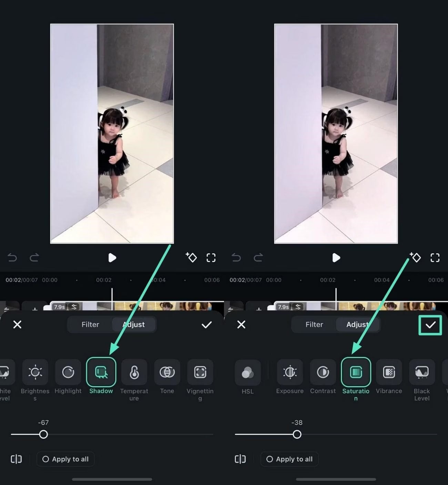Close the left adjust panel with X
448x485 pixels.
click(x=17, y=324)
